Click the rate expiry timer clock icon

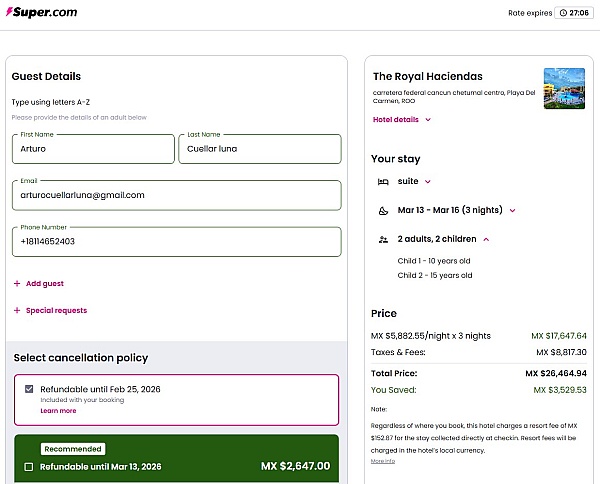(x=564, y=13)
